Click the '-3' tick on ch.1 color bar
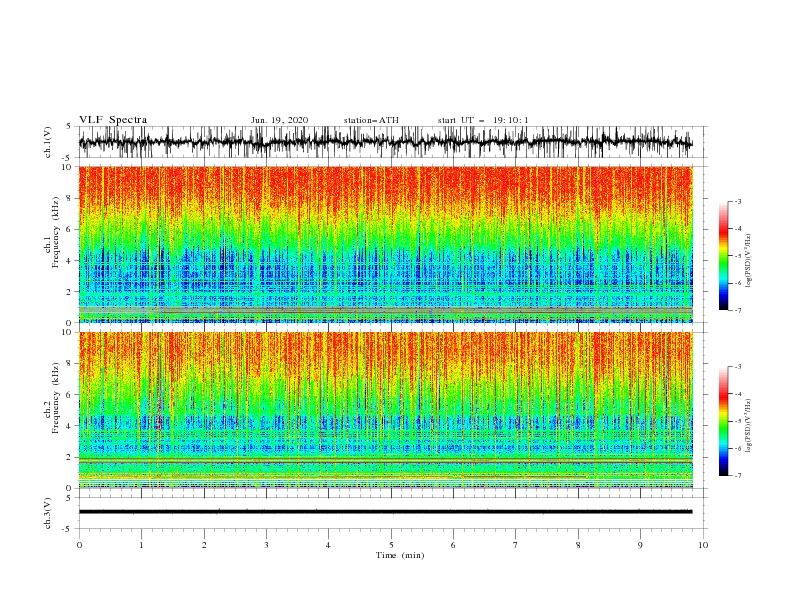792x612 pixels. [x=738, y=201]
